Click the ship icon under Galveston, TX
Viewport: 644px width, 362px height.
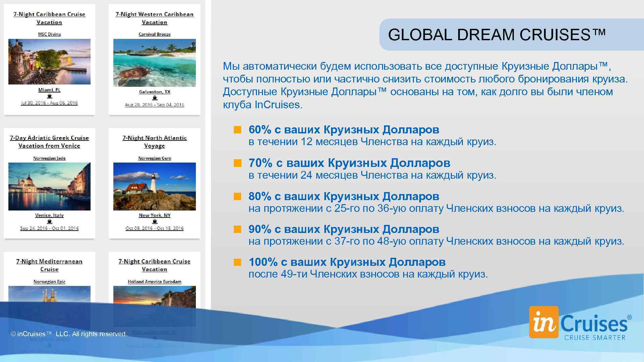click(154, 97)
